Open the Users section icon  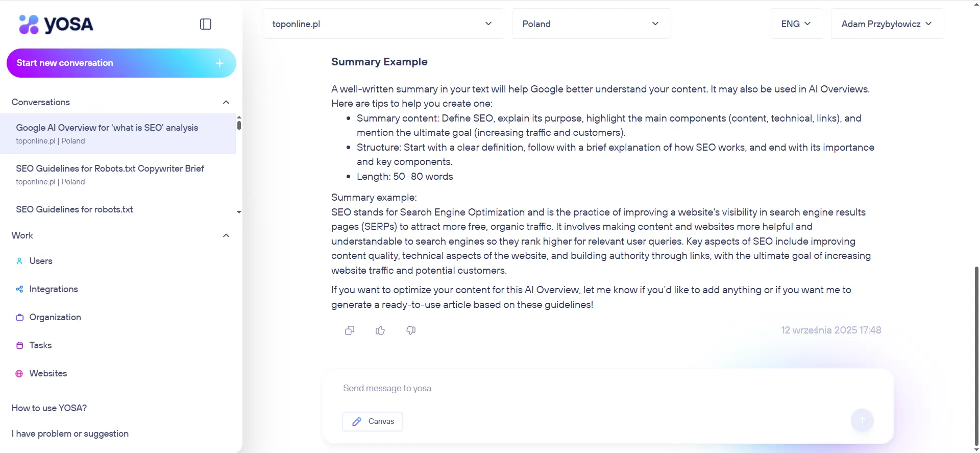click(19, 261)
